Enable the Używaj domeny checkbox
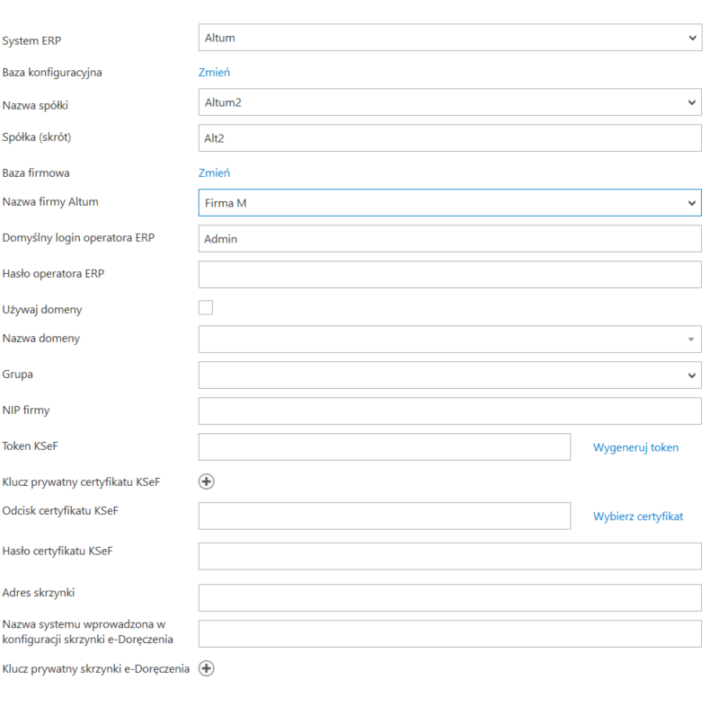Screen dimensions: 728x706 pos(206,308)
